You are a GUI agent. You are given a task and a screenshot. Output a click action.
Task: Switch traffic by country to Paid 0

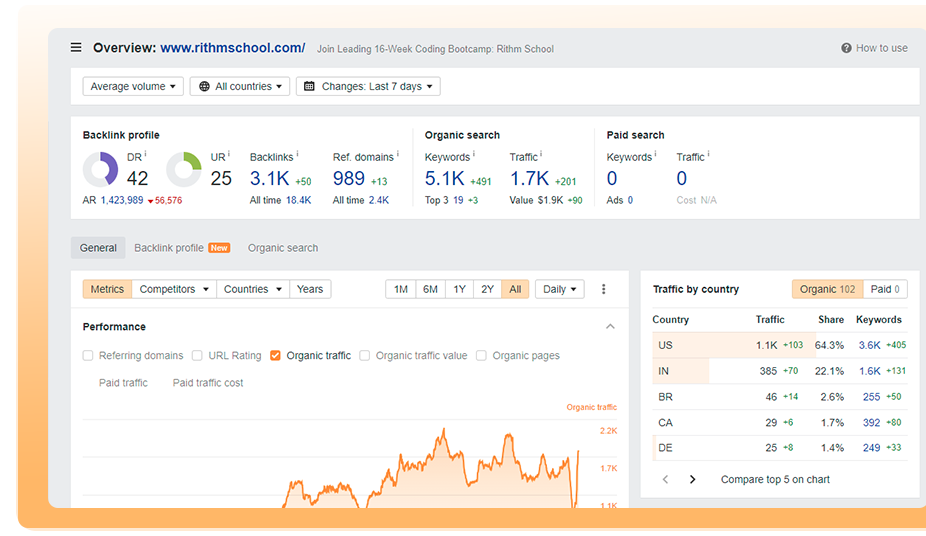[x=885, y=289]
